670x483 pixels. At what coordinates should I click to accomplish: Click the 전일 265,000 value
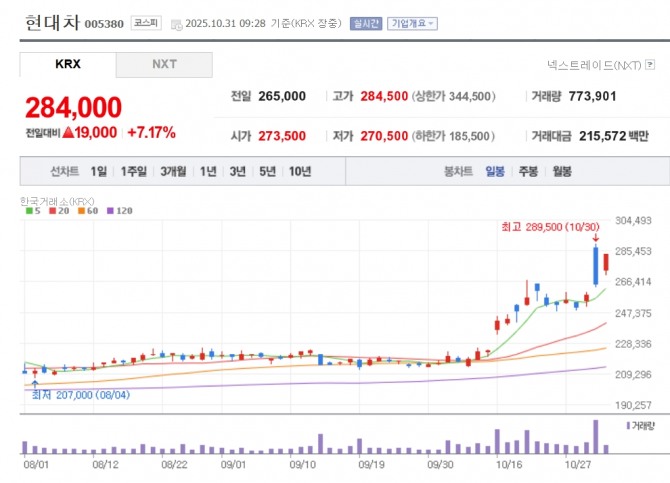tap(282, 96)
